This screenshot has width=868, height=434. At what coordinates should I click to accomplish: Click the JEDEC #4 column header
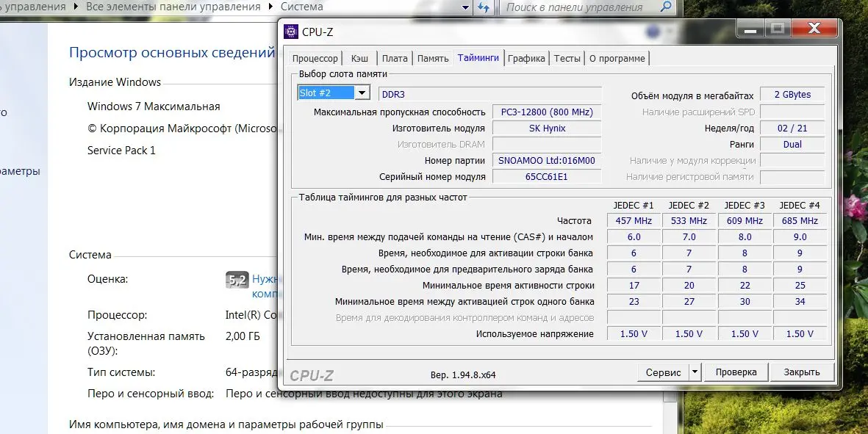pyautogui.click(x=800, y=205)
